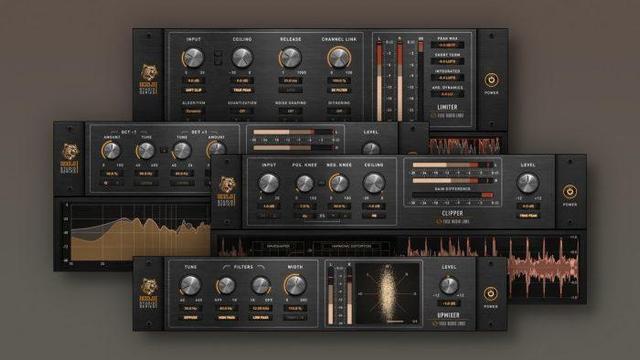Click the Clipper power icon
Screen dimensions: 640x360
pyautogui.click(x=570, y=191)
